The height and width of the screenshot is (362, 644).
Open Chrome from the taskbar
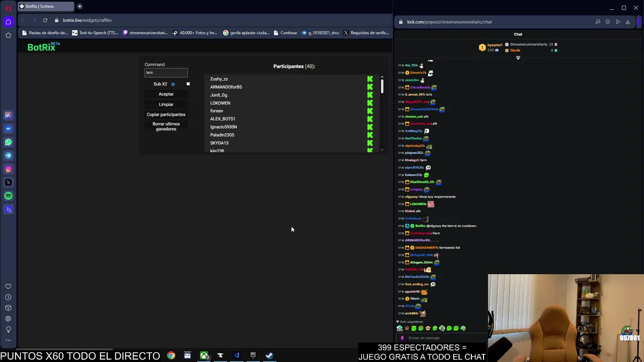click(171, 355)
